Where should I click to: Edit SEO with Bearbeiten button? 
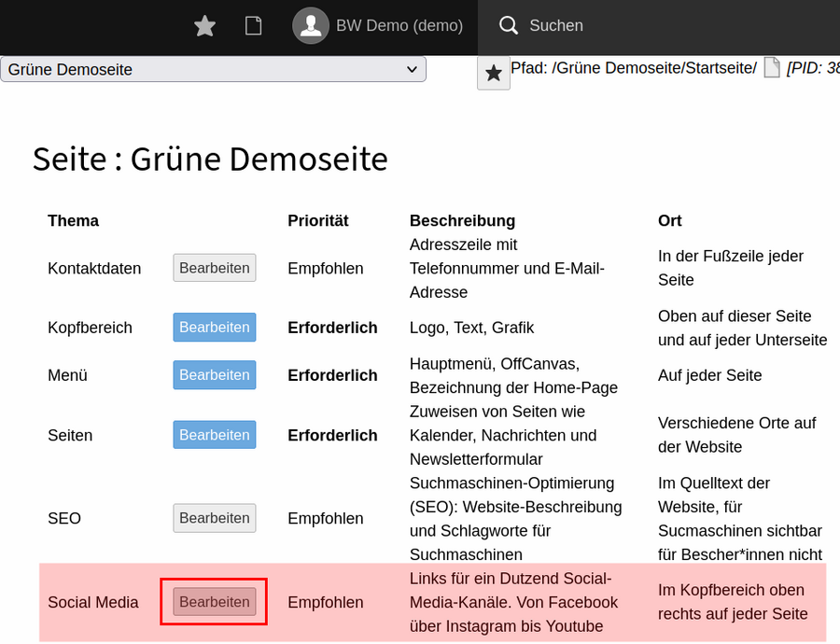[x=215, y=518]
